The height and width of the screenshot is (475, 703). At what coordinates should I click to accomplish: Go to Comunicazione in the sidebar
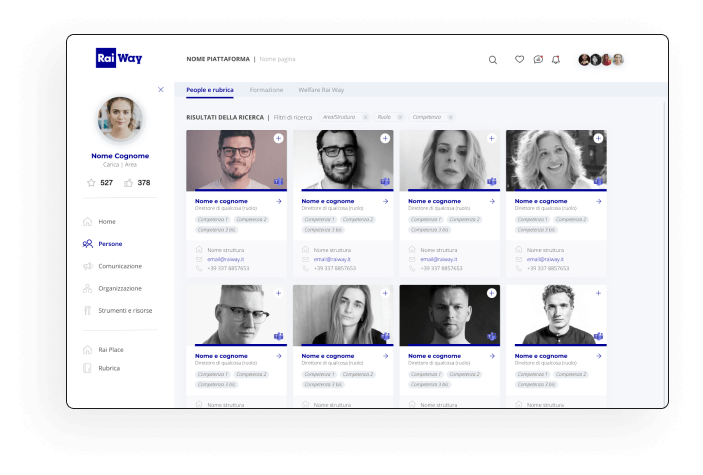(120, 266)
